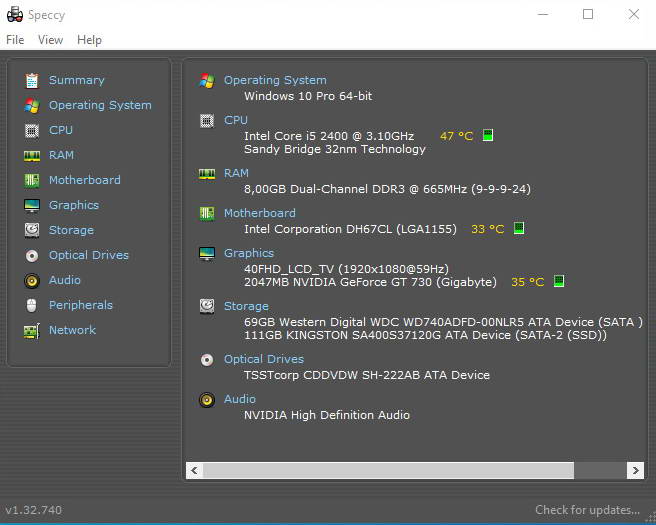Image resolution: width=656 pixels, height=525 pixels.
Task: Click the Audio speaker icon in sidebar
Action: (x=32, y=281)
